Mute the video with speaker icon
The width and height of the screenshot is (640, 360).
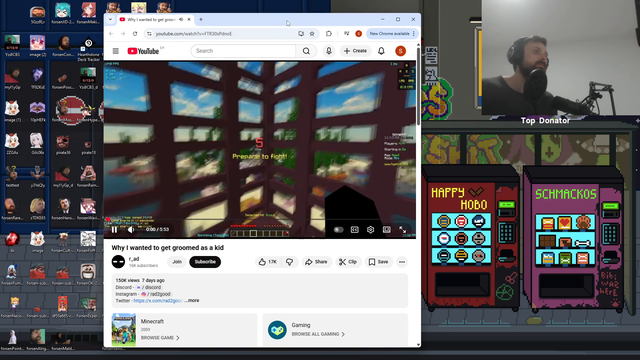coord(131,230)
